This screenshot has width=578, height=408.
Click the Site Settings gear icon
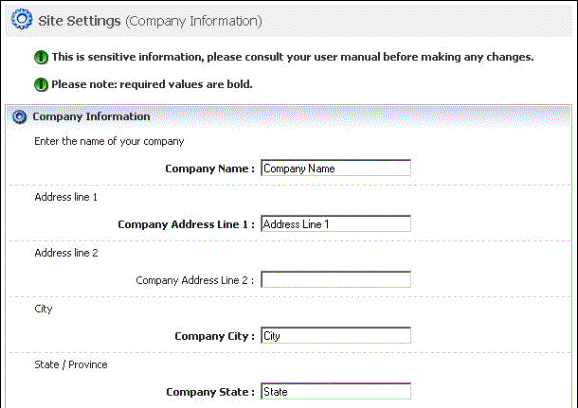(x=22, y=19)
